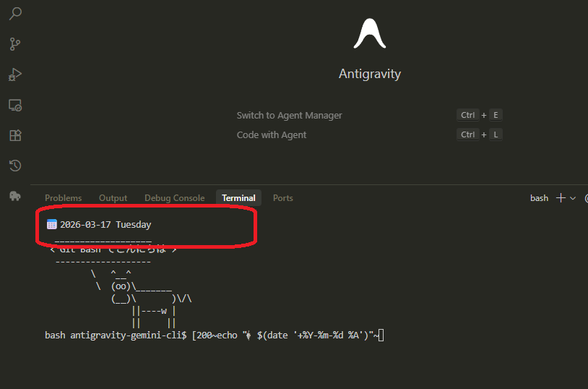Switch to the Output tab
This screenshot has width=588, height=389.
[x=113, y=198]
